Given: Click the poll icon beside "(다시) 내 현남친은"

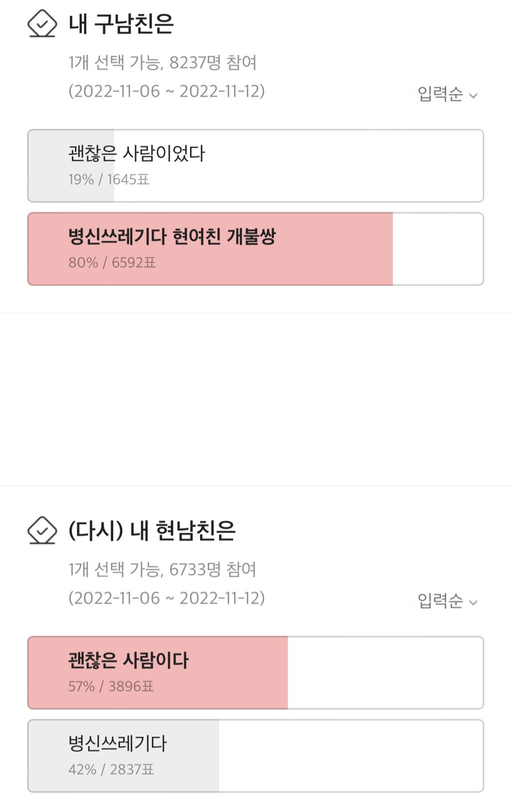Looking at the screenshot, I should [42, 530].
